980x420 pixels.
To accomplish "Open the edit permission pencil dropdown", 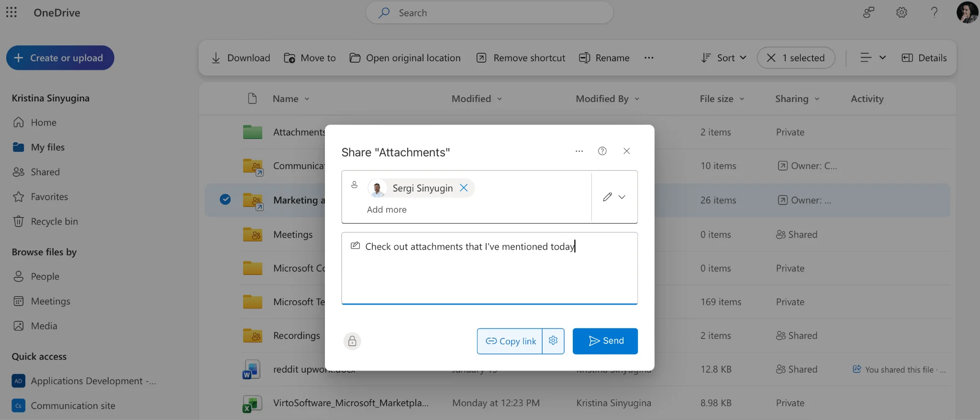I will 614,197.
